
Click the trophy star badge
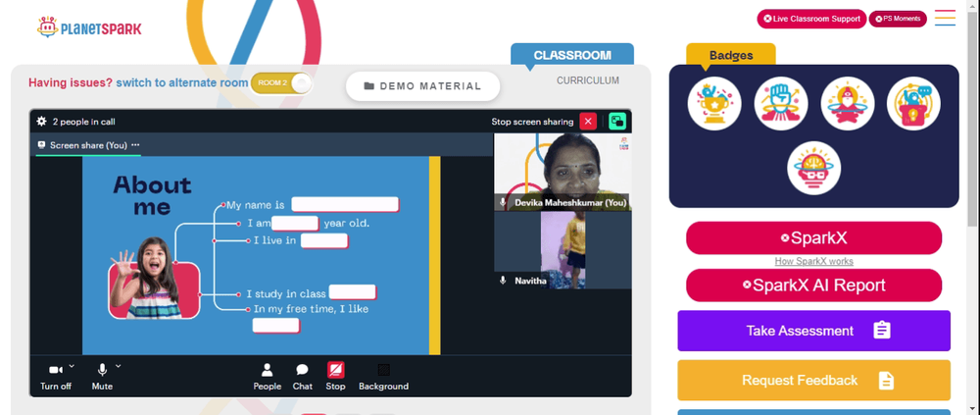pos(714,103)
